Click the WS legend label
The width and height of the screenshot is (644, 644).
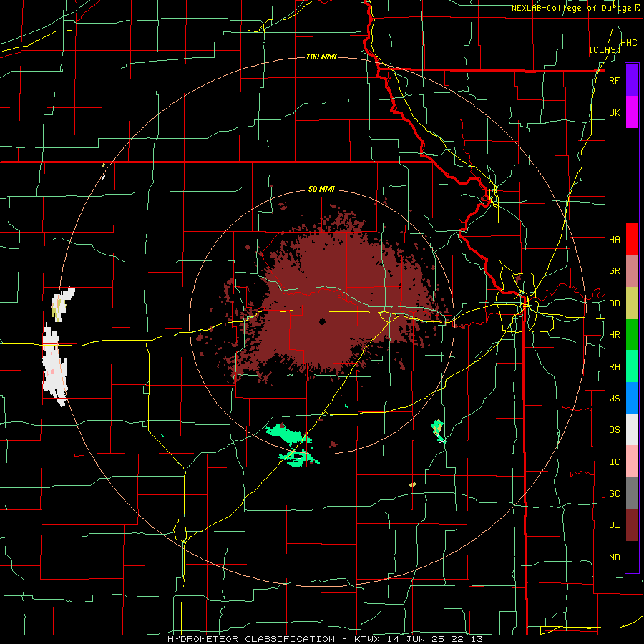614,398
